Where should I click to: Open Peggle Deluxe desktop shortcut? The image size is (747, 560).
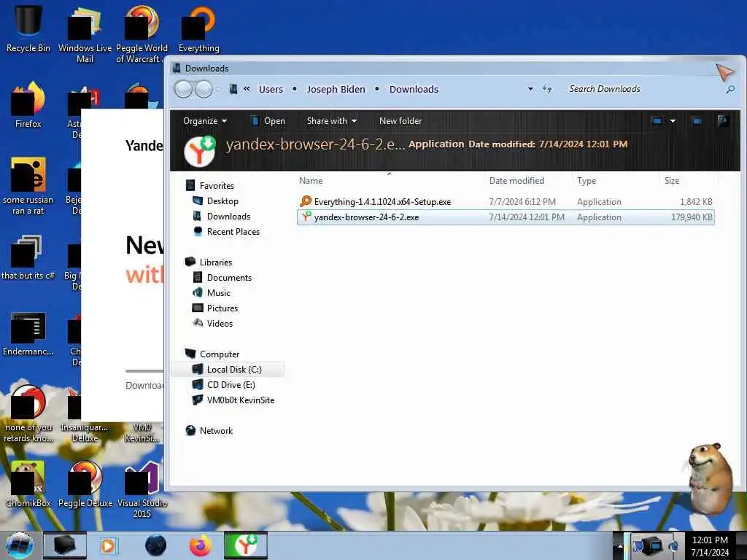85,484
